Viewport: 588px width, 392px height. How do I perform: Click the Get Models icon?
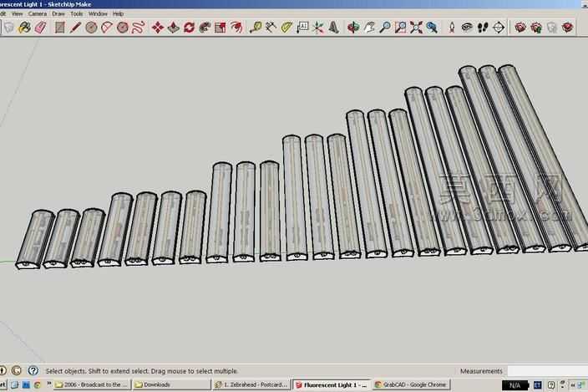click(520, 28)
